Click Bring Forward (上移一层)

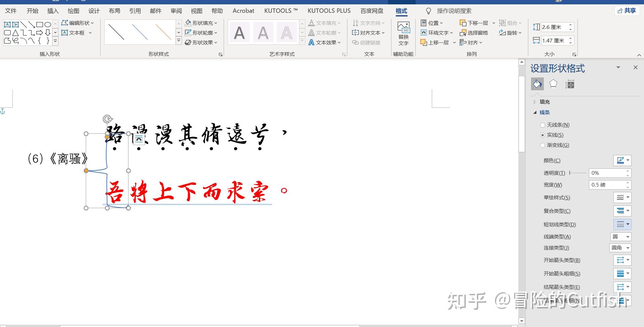coord(434,42)
